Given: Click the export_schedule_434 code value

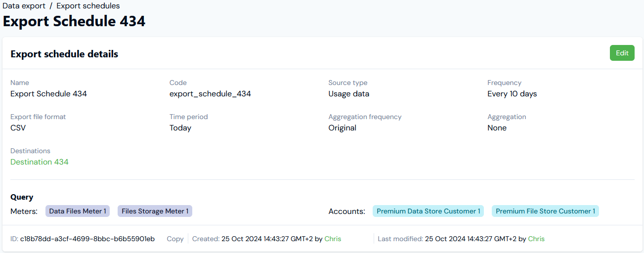Looking at the screenshot, I should click(210, 94).
